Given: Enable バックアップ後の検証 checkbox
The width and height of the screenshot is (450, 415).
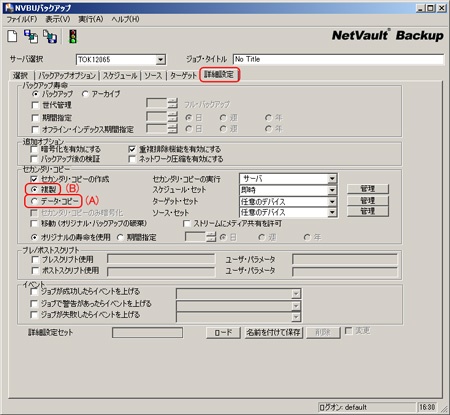Looking at the screenshot, I should [x=34, y=159].
